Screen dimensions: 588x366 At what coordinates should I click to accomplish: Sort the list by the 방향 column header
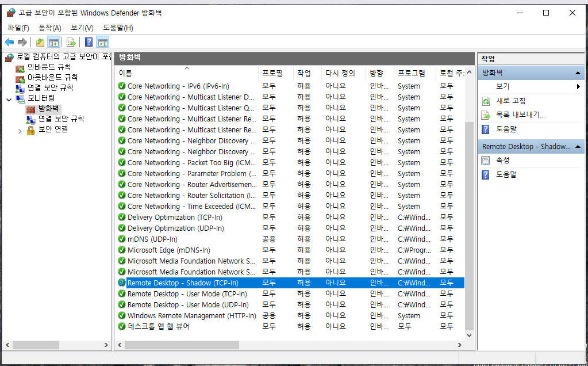379,73
